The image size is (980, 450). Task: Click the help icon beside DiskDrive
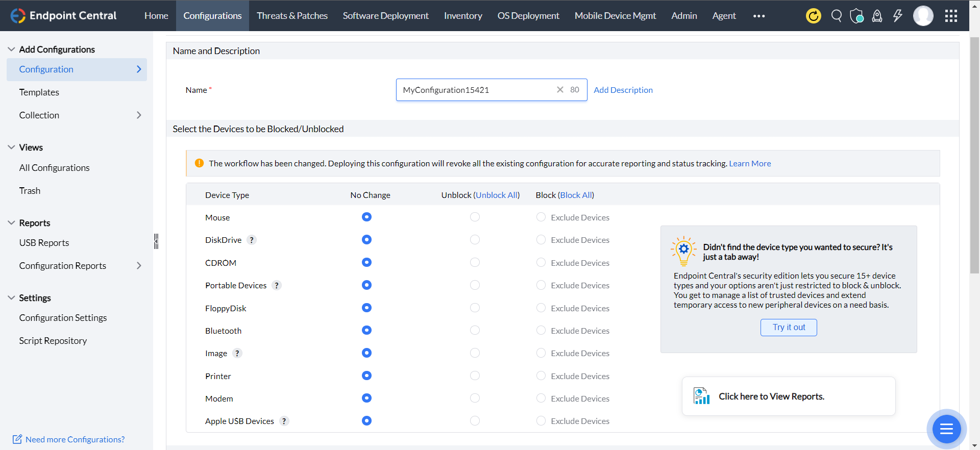[252, 240]
